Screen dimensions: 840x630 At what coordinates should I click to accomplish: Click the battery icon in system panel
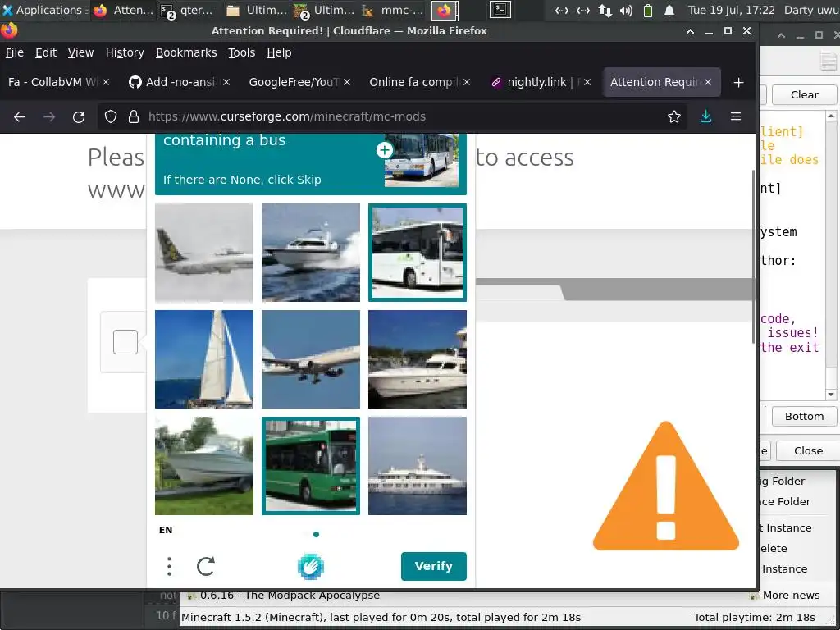point(648,10)
